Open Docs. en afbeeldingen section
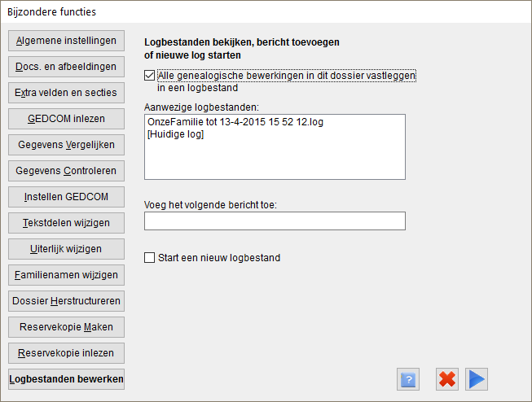The image size is (532, 402). (x=66, y=67)
